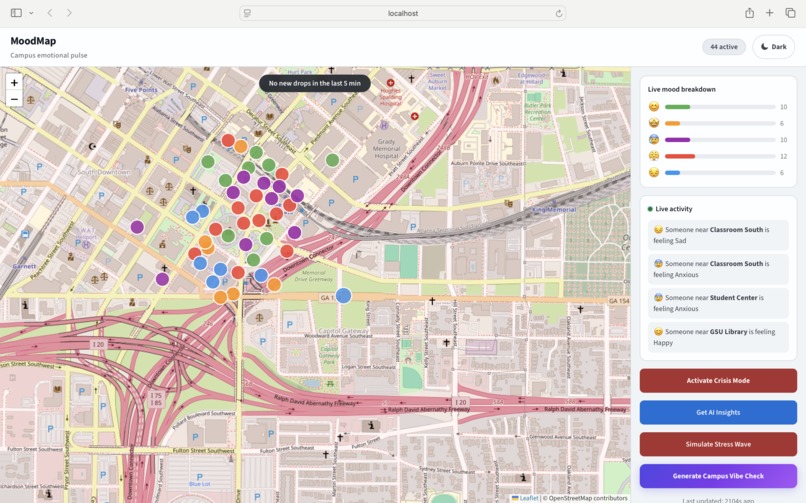Click the orange mood bar
The height and width of the screenshot is (503, 806).
coord(672,123)
